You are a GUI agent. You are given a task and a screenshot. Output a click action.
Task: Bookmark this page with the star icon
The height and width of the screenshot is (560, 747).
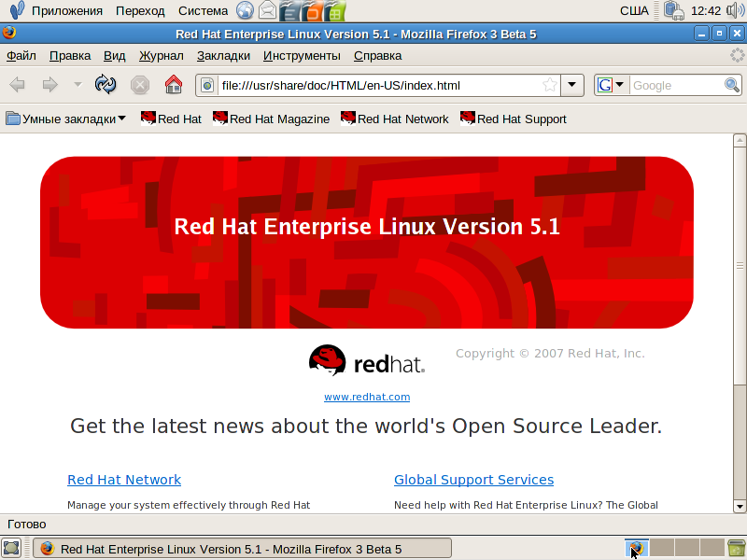tap(550, 85)
